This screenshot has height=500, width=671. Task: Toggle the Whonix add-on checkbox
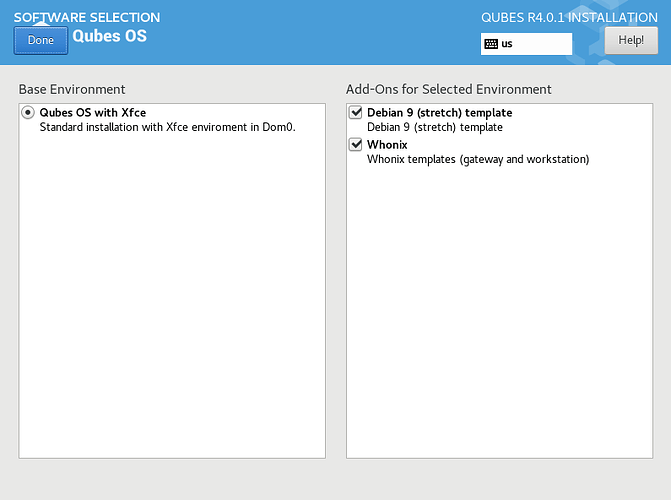pos(356,145)
